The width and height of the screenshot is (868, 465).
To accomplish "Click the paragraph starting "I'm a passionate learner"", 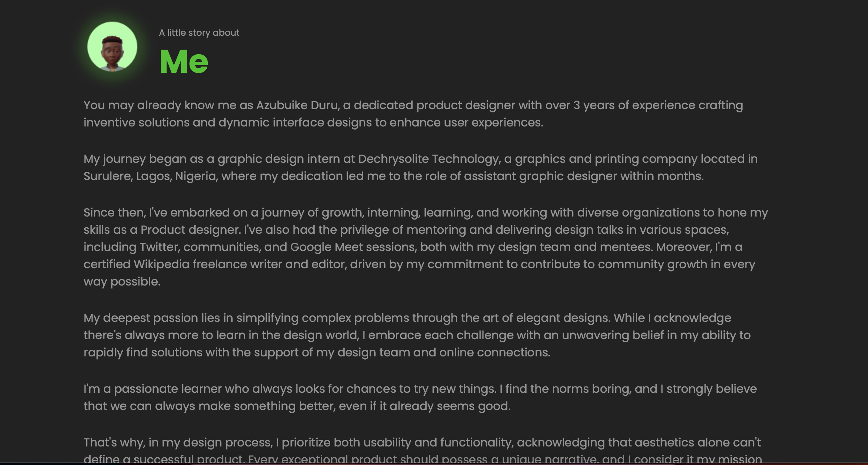I will coord(420,397).
